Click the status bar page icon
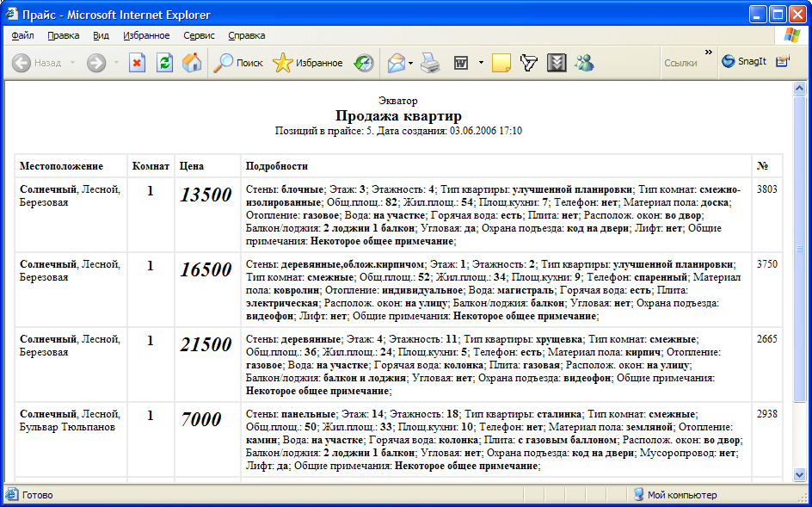Viewport: 812px width, 507px height. (x=11, y=495)
